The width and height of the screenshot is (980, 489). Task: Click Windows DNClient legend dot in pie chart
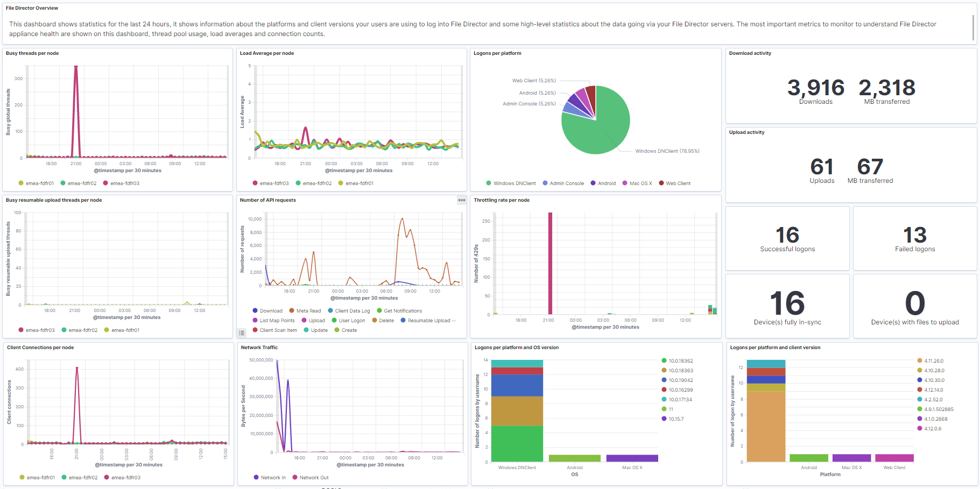tap(489, 183)
